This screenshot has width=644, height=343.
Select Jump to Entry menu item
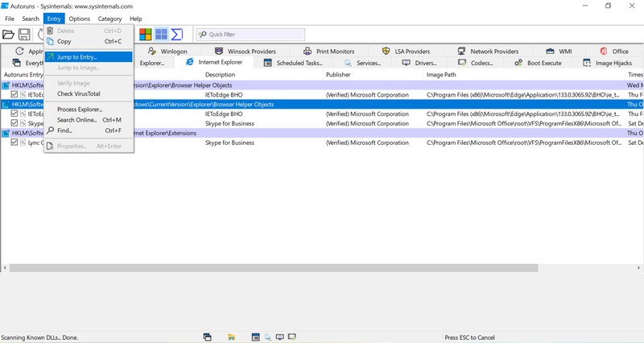click(x=76, y=57)
